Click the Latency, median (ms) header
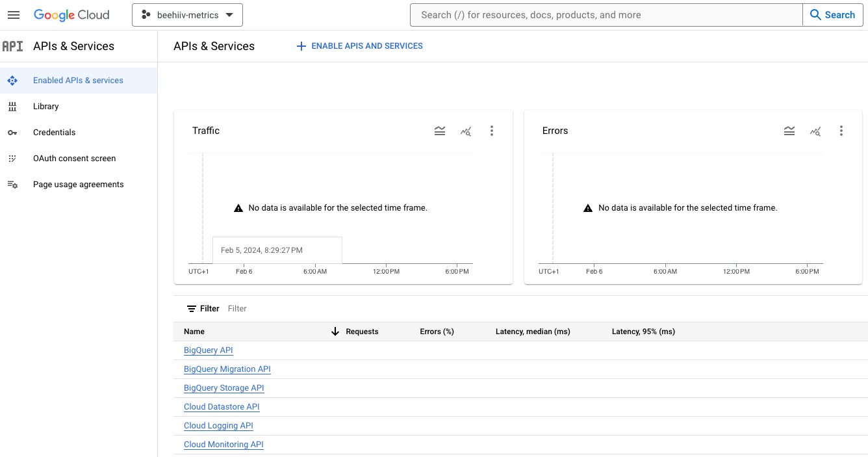 pos(533,332)
